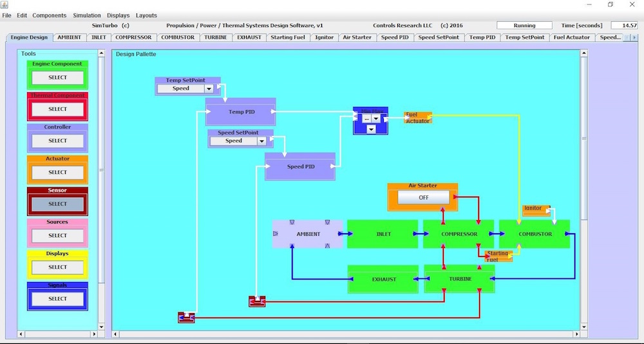Click SELECT under Engine Component
The height and width of the screenshot is (344, 644).
pos(58,77)
